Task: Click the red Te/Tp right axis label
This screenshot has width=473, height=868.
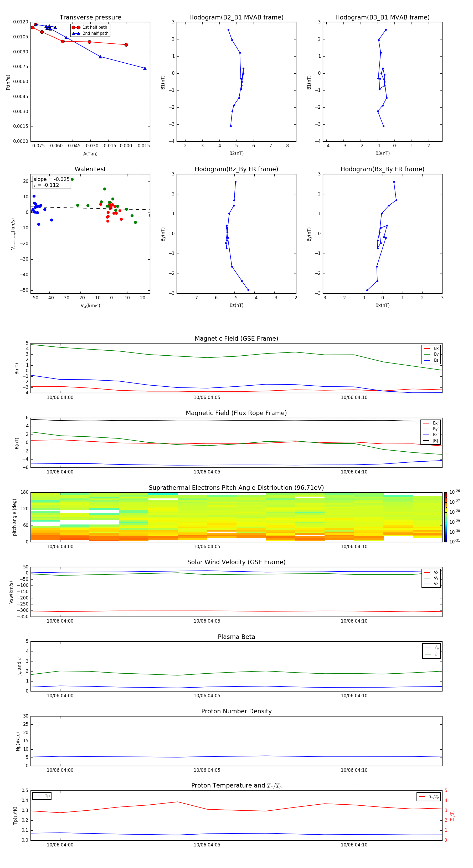Action: [x=453, y=816]
